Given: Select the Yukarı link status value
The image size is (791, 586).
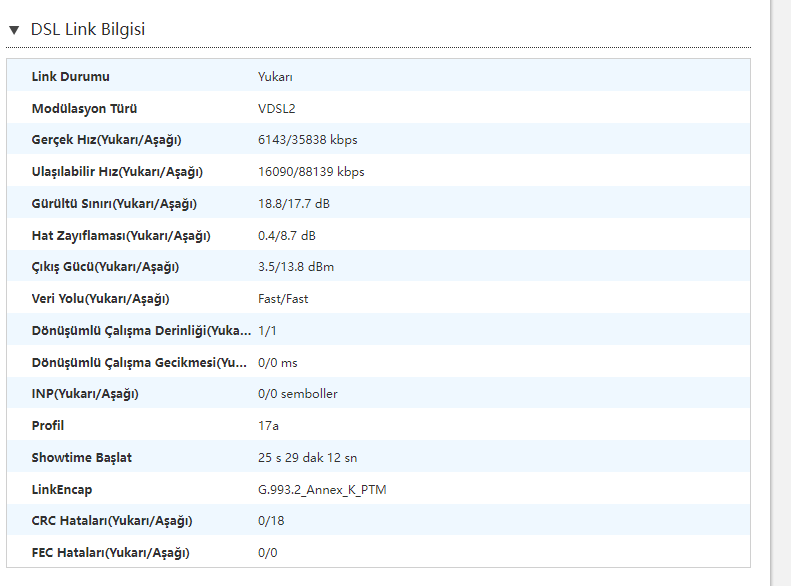Looking at the screenshot, I should click(275, 77).
